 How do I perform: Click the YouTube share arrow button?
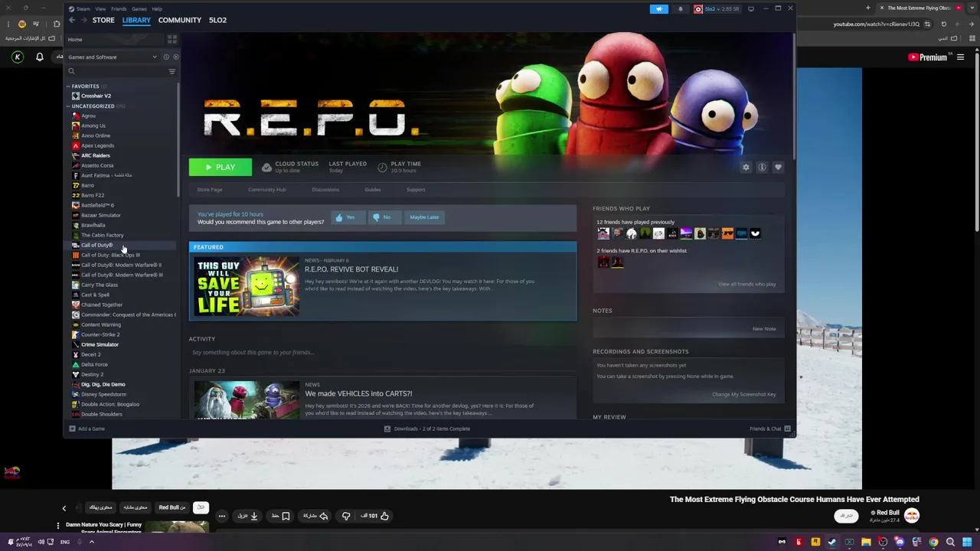click(x=315, y=516)
